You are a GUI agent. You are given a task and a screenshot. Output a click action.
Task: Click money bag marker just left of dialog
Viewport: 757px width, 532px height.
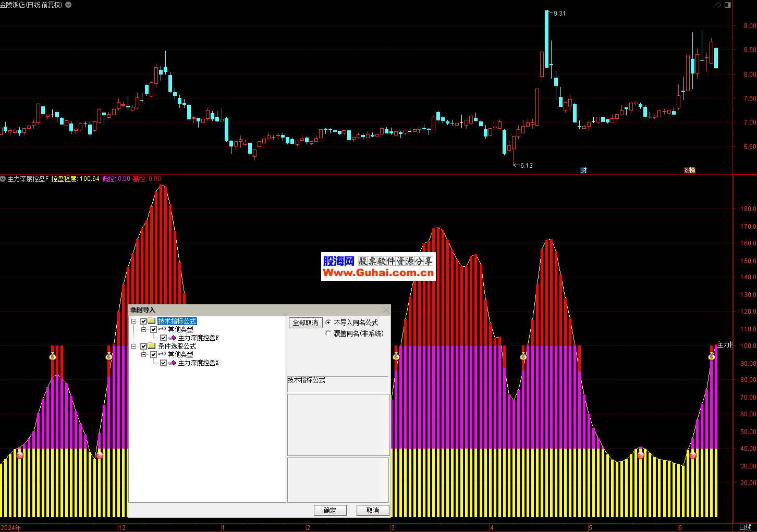coord(108,356)
